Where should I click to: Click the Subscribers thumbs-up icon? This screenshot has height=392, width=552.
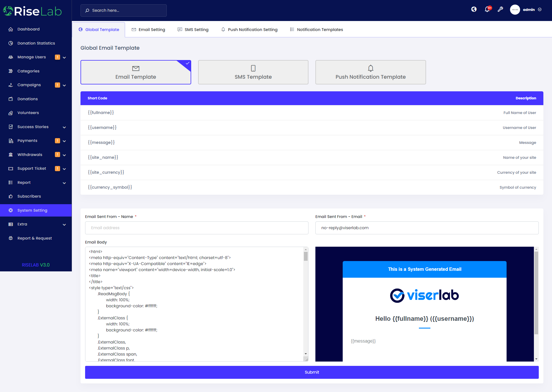tap(11, 196)
